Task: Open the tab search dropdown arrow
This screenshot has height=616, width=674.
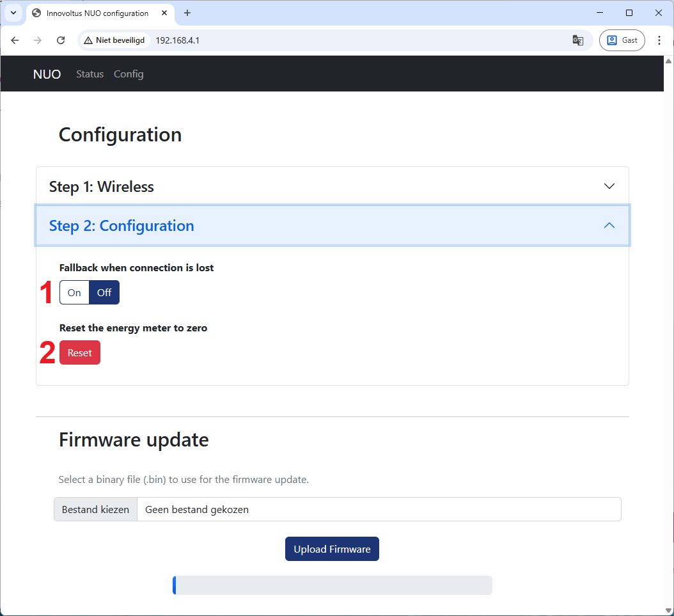Action: (13, 13)
